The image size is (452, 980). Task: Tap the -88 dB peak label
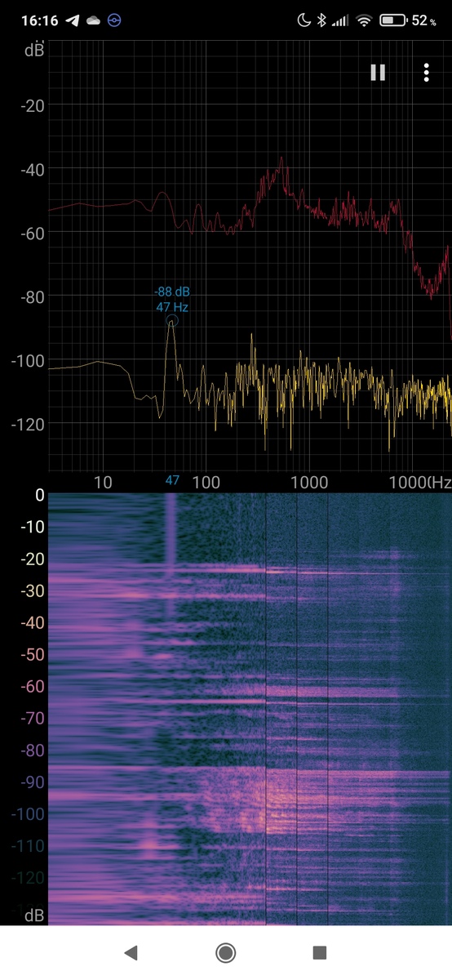[172, 292]
